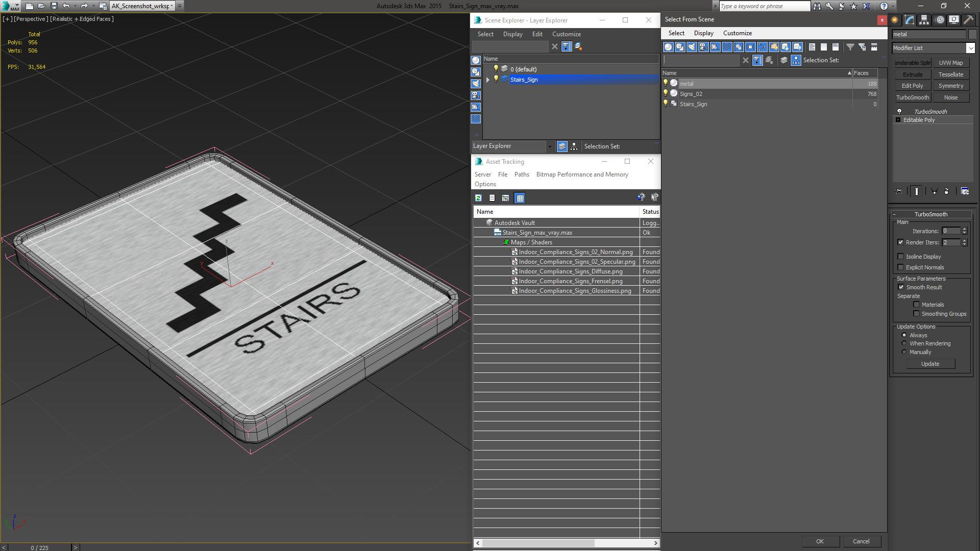Enable Separate by Smoothing Groups checkbox
980x551 pixels.
coord(916,314)
